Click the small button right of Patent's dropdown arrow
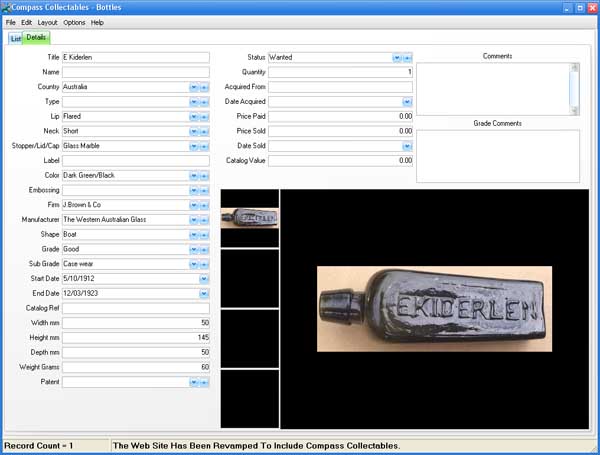Image resolution: width=600 pixels, height=455 pixels. click(204, 382)
